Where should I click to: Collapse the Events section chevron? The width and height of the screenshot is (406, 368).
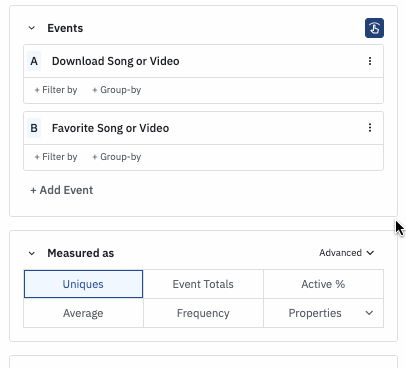click(x=32, y=28)
